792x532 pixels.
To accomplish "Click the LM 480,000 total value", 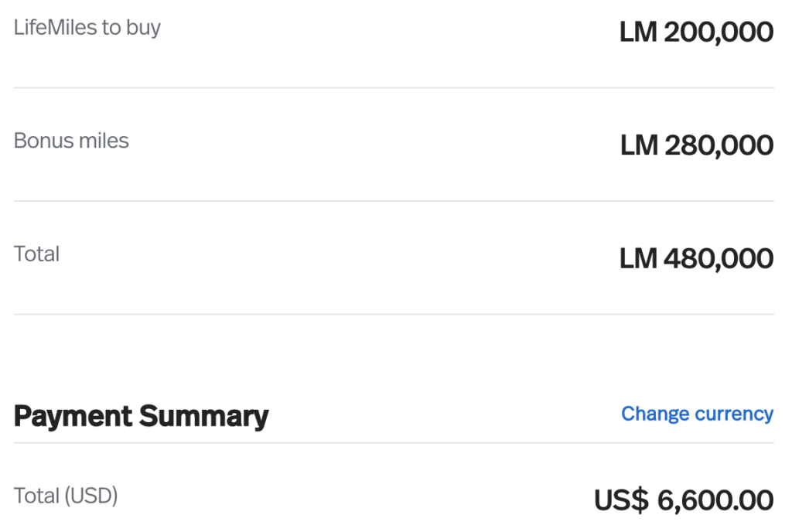I will (x=697, y=258).
